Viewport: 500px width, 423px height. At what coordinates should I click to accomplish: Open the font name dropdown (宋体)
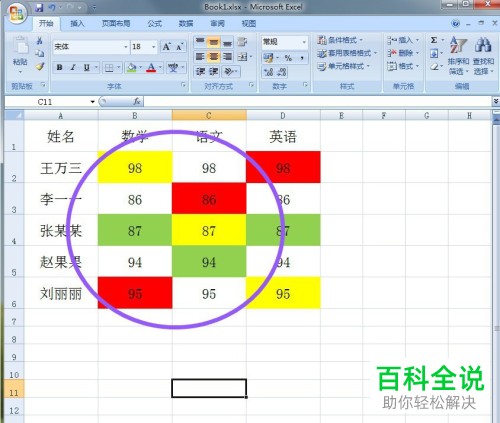pos(126,47)
